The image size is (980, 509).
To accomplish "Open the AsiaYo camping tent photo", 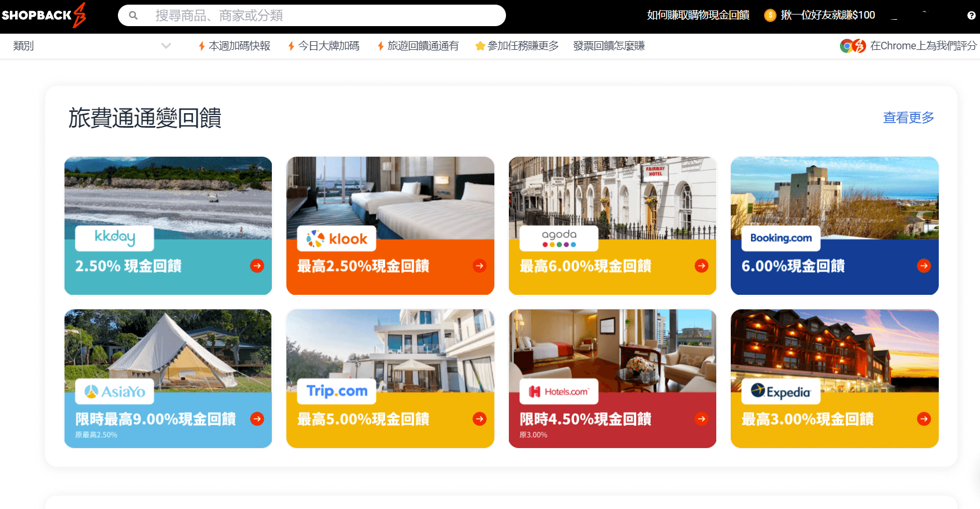I will (x=168, y=351).
